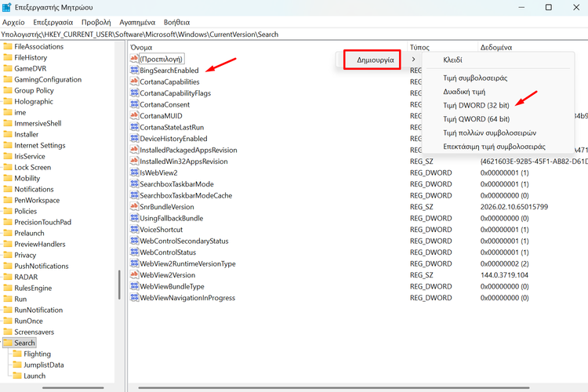Image resolution: width=588 pixels, height=392 pixels.
Task: Select Κλειδί in the context submenu
Action: (x=452, y=60)
